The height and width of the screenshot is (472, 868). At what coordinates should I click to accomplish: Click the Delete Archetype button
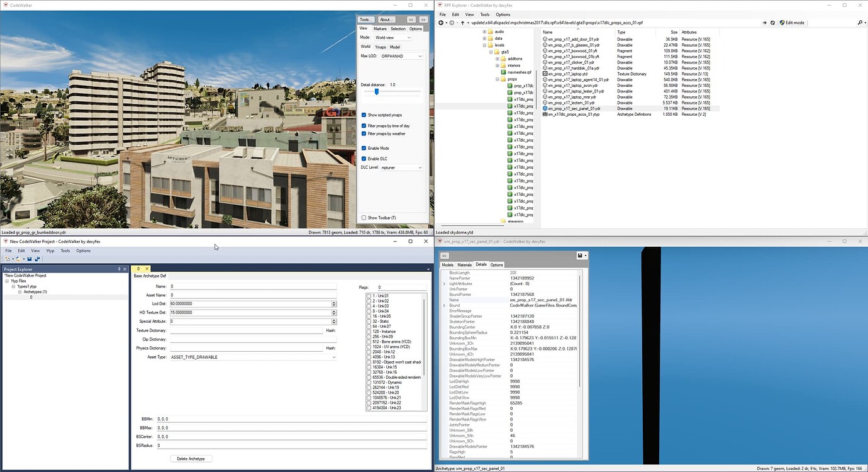191,458
